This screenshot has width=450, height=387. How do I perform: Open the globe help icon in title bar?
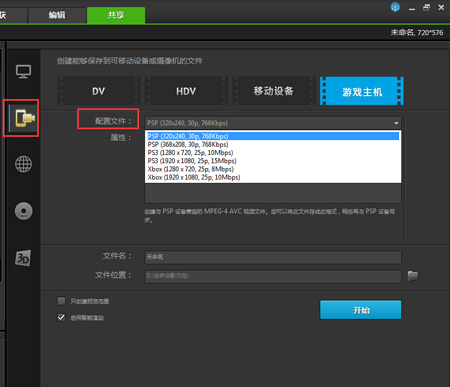point(395,7)
